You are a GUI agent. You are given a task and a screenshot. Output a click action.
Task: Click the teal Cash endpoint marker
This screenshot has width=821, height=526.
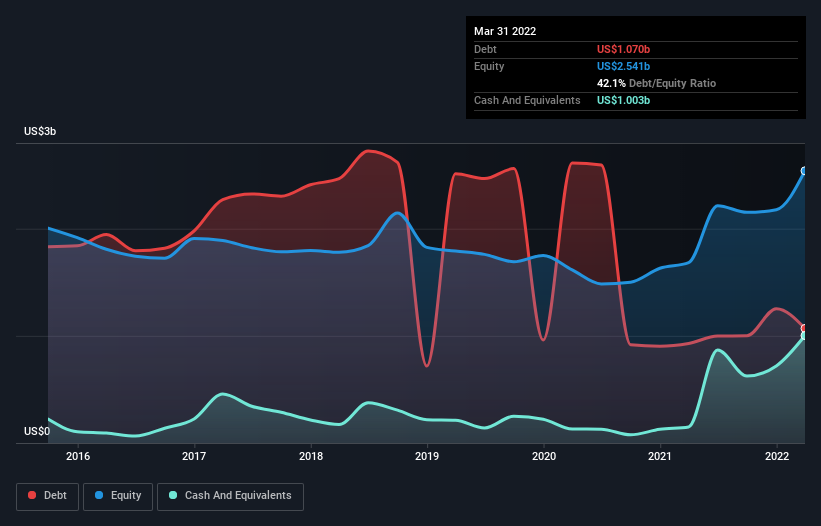click(804, 335)
